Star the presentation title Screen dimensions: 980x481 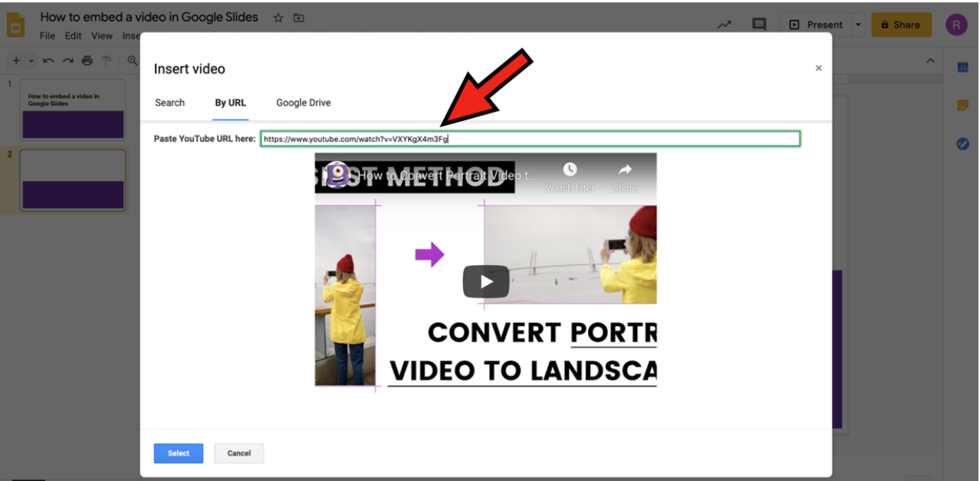point(278,17)
